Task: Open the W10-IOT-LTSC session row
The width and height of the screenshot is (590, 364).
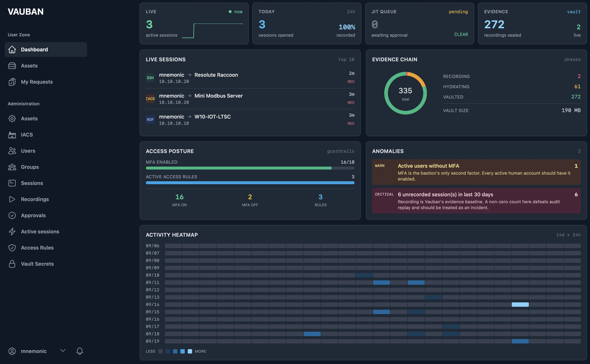Action: pyautogui.click(x=250, y=120)
